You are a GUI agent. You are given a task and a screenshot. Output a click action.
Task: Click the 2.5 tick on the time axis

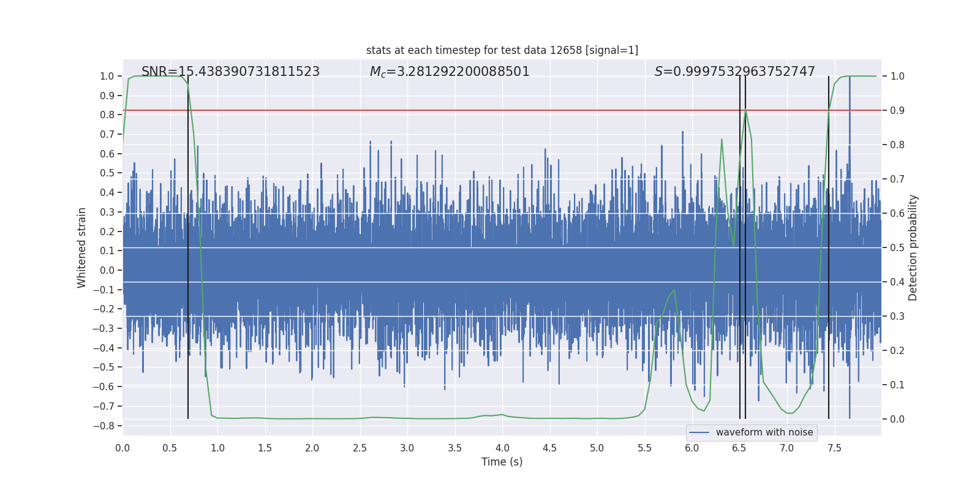coord(360,448)
